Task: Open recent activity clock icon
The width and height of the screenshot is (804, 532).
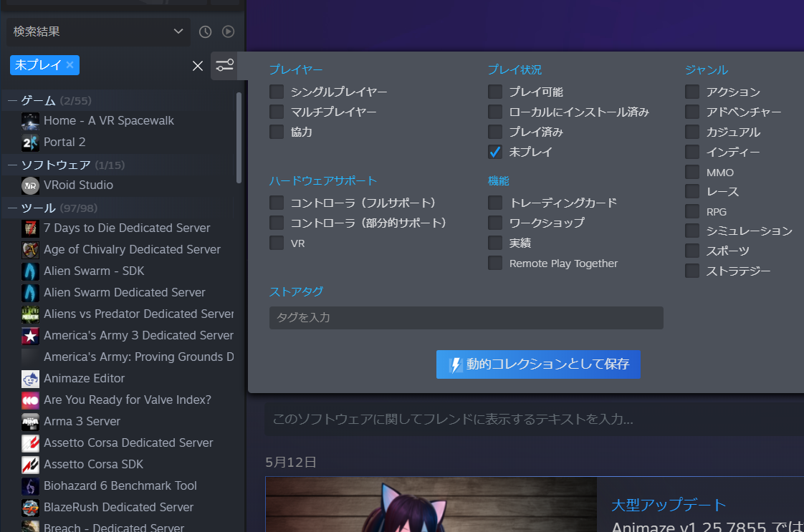Action: click(205, 32)
